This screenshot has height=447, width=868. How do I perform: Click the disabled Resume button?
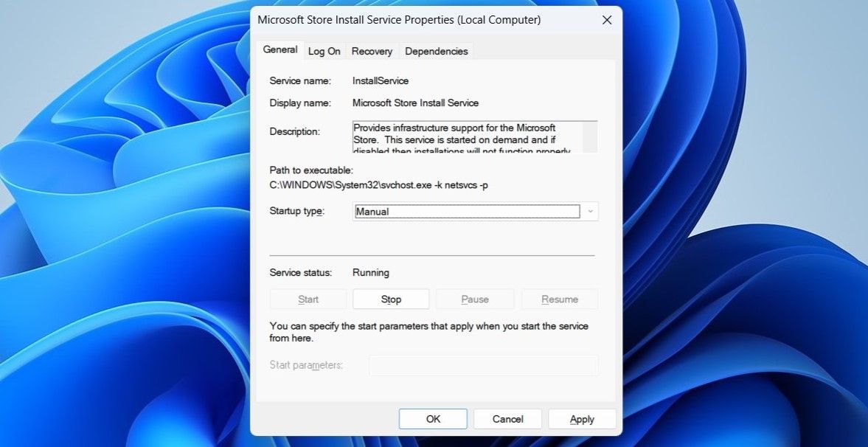point(559,299)
